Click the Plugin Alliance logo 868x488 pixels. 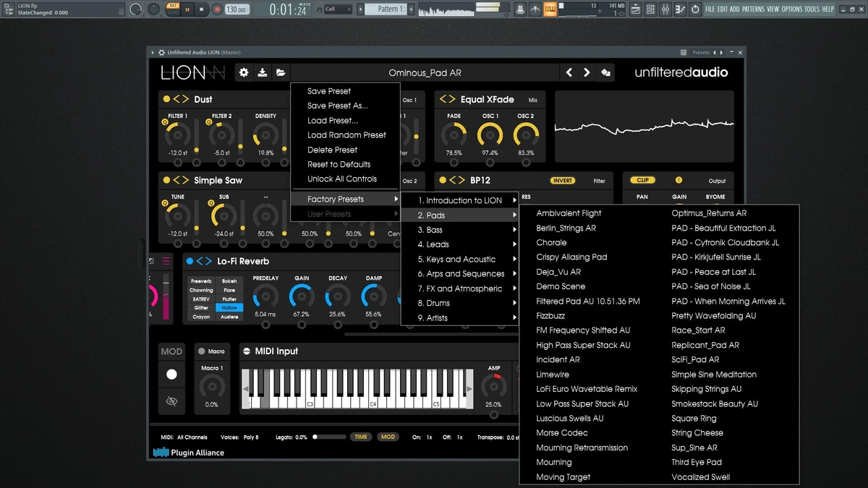(x=188, y=453)
